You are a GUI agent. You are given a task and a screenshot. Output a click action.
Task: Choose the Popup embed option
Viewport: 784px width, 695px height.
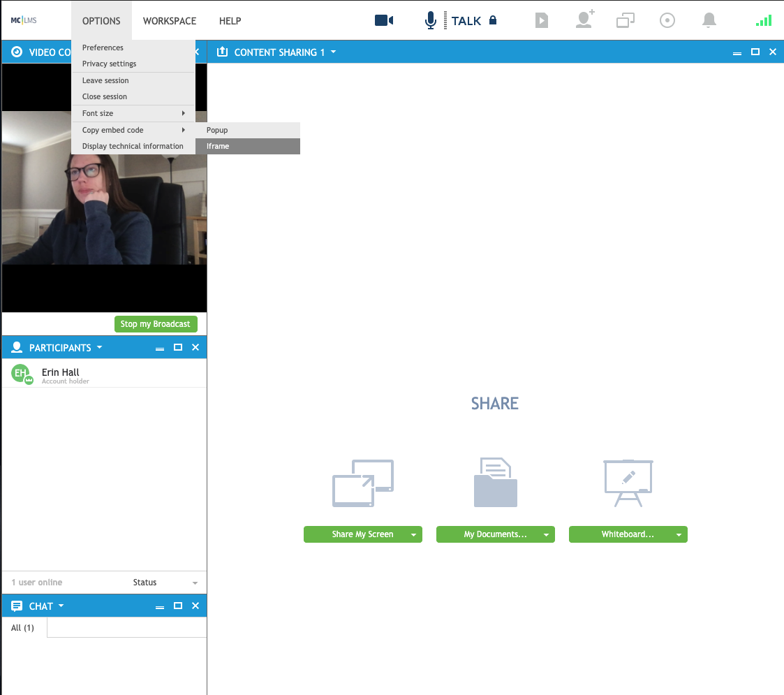point(248,130)
